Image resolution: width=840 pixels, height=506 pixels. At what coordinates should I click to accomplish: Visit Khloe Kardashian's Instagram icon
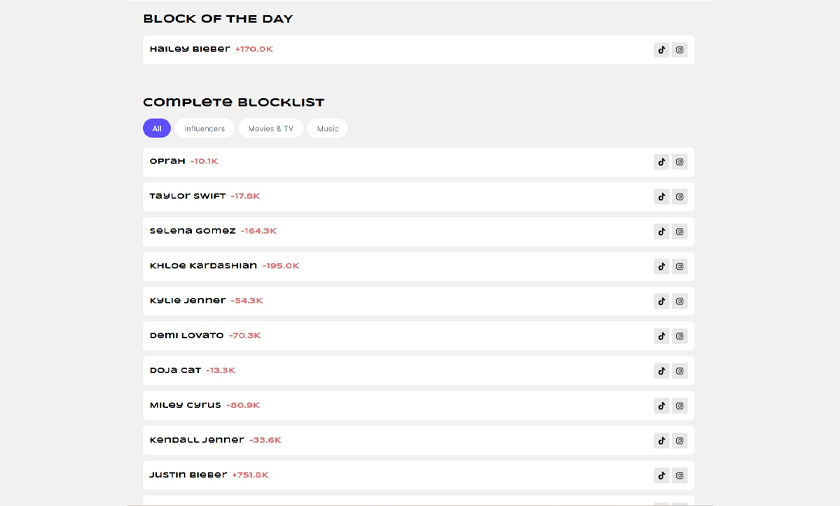click(x=679, y=267)
